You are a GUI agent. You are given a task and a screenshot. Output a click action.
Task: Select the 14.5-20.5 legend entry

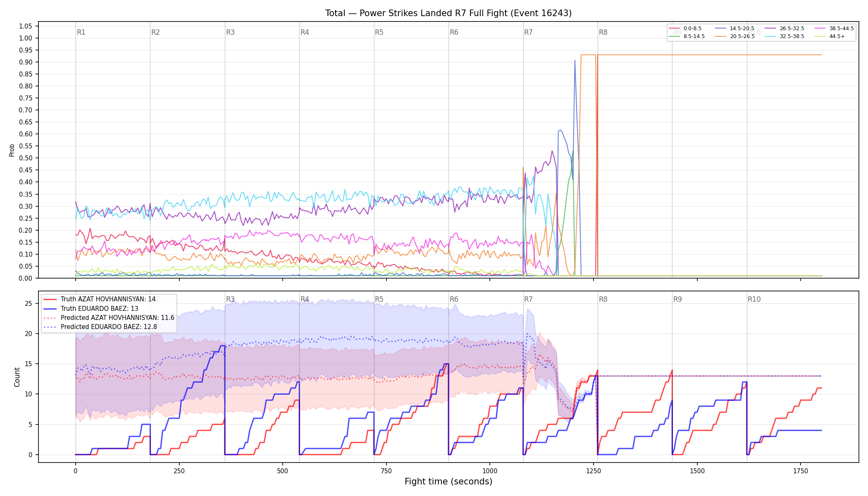734,29
